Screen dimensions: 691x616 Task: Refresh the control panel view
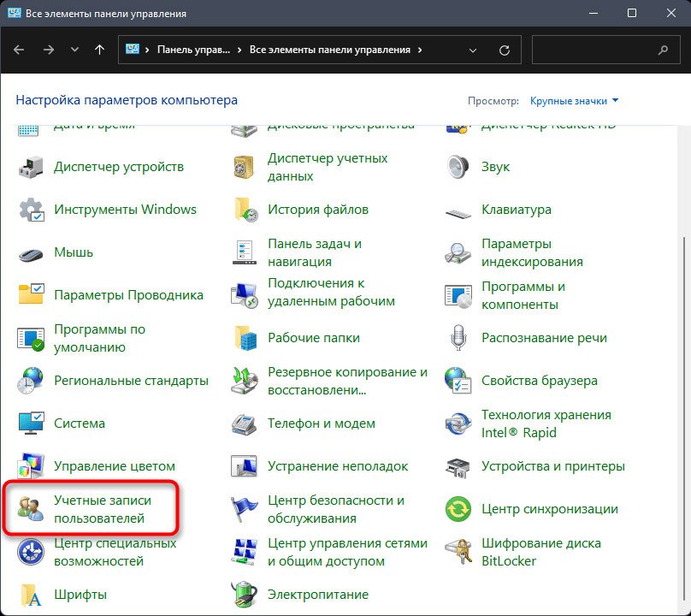coord(505,50)
